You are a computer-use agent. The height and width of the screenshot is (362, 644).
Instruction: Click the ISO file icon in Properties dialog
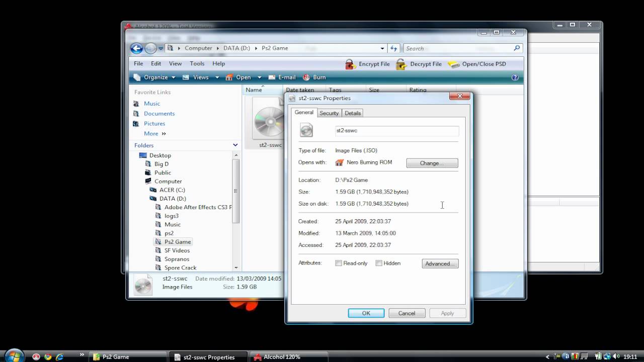pyautogui.click(x=306, y=131)
